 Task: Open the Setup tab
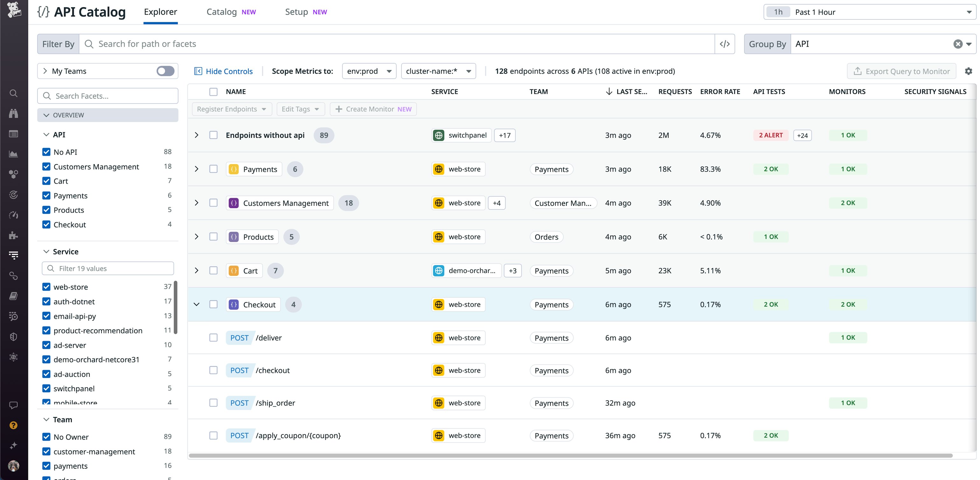point(296,12)
